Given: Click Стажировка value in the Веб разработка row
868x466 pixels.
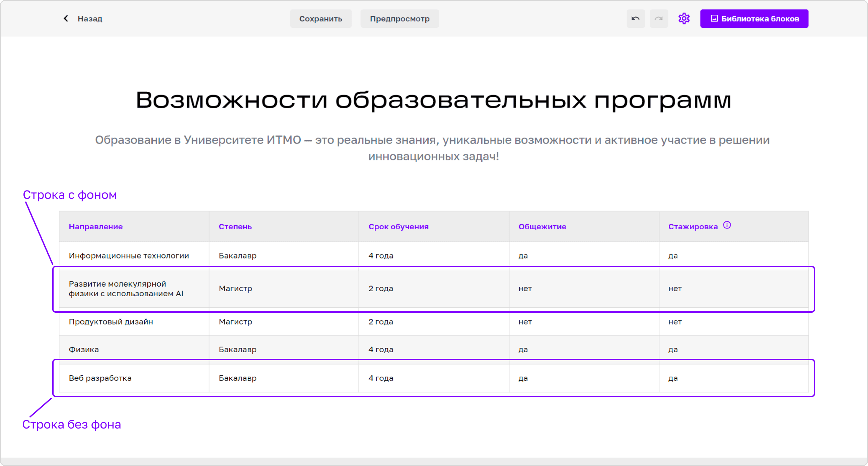Looking at the screenshot, I should click(x=673, y=378).
